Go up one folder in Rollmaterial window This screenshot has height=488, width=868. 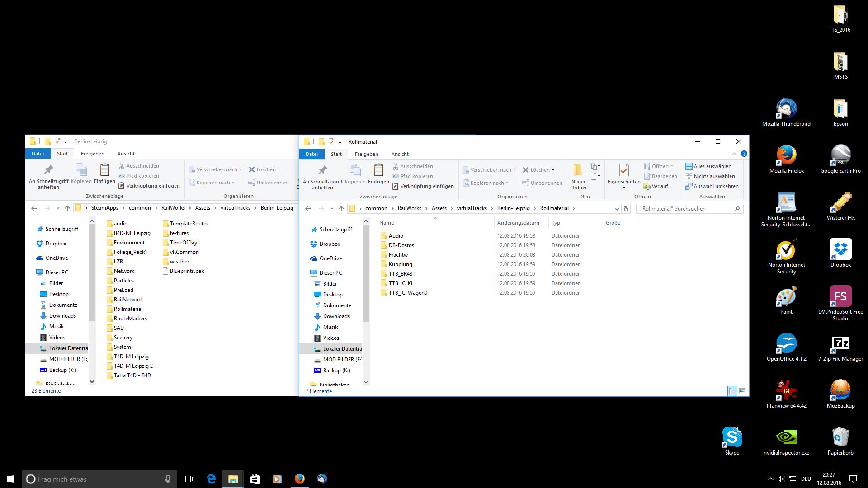341,209
